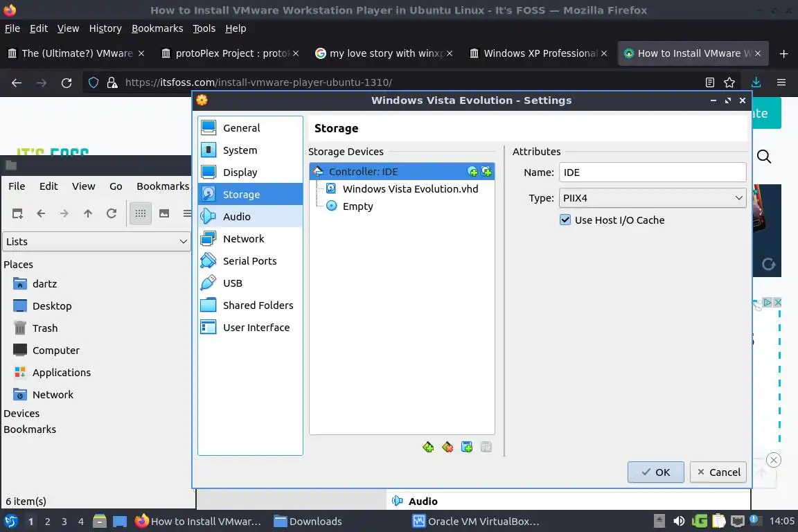Click search magnifier on It's FOSS page

[764, 157]
